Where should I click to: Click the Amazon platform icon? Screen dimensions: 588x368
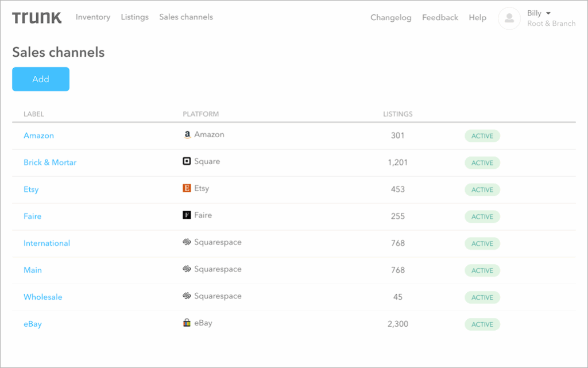pyautogui.click(x=187, y=135)
